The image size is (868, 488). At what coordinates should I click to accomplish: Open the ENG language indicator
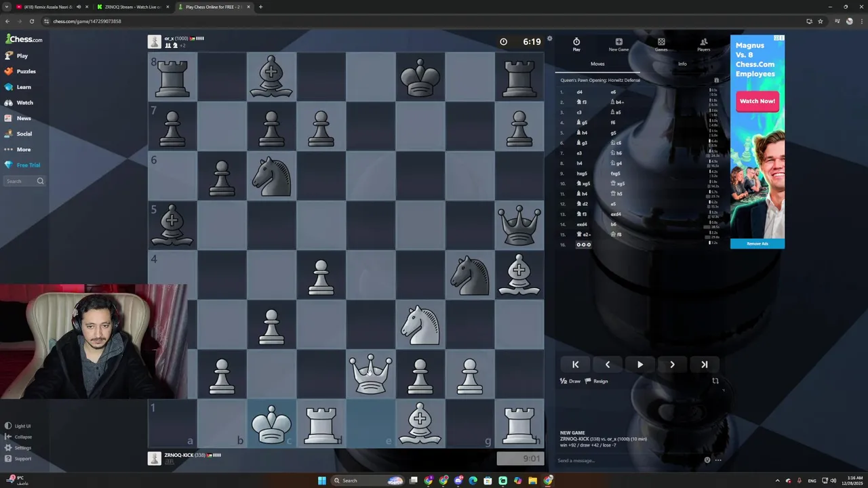[x=812, y=481]
